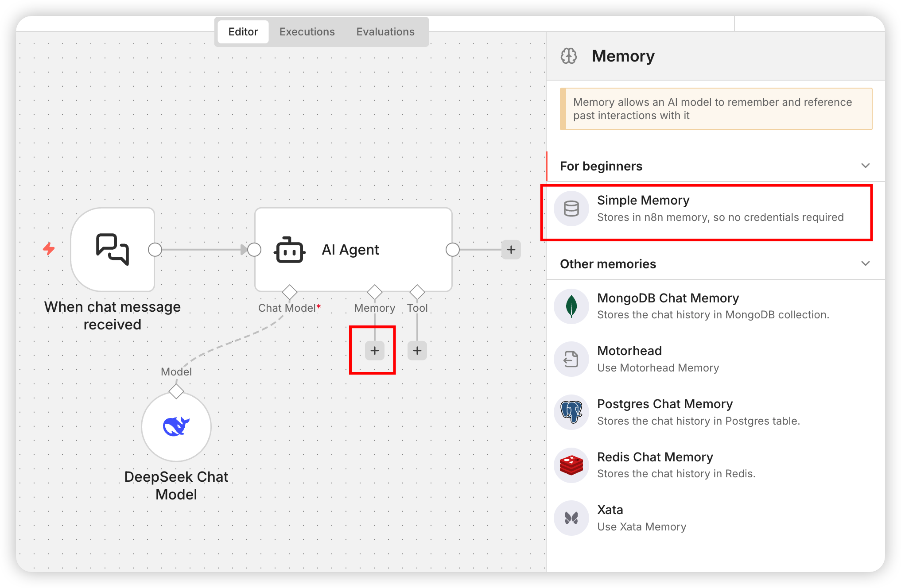Choose the Simple Memory database icon
This screenshot has width=901, height=588.
click(x=571, y=209)
